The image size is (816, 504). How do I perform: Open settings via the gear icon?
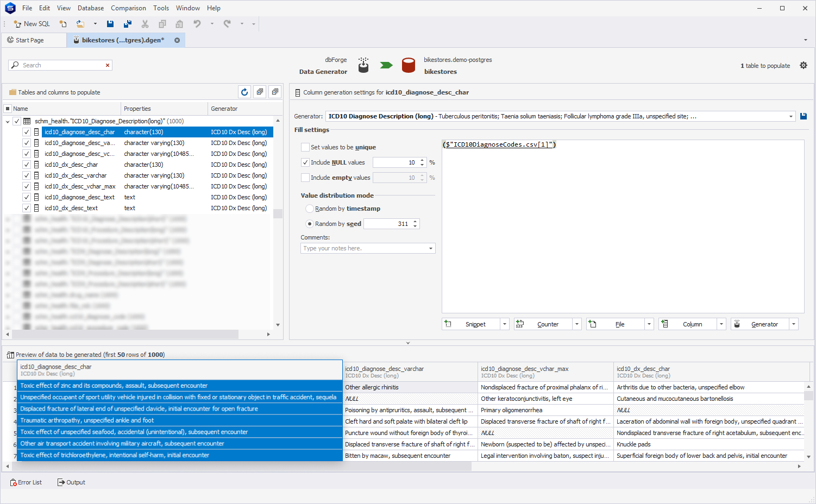point(804,65)
